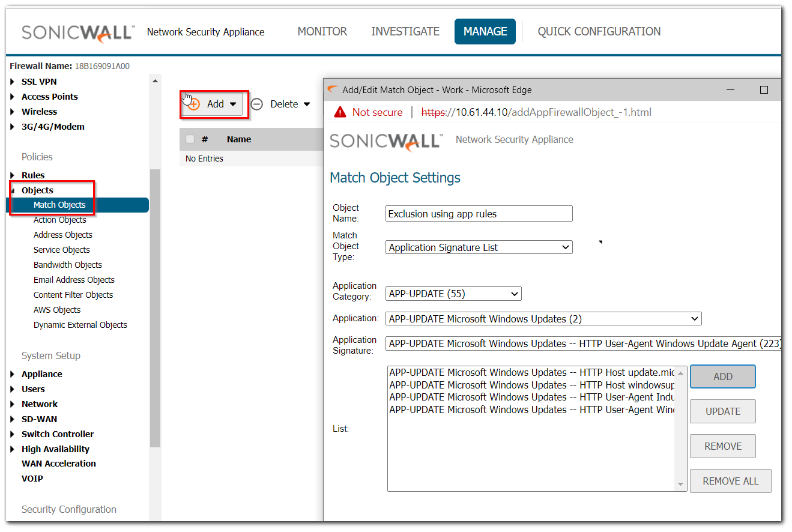
Task: Toggle the select-all checkbox in table header
Action: [x=190, y=139]
